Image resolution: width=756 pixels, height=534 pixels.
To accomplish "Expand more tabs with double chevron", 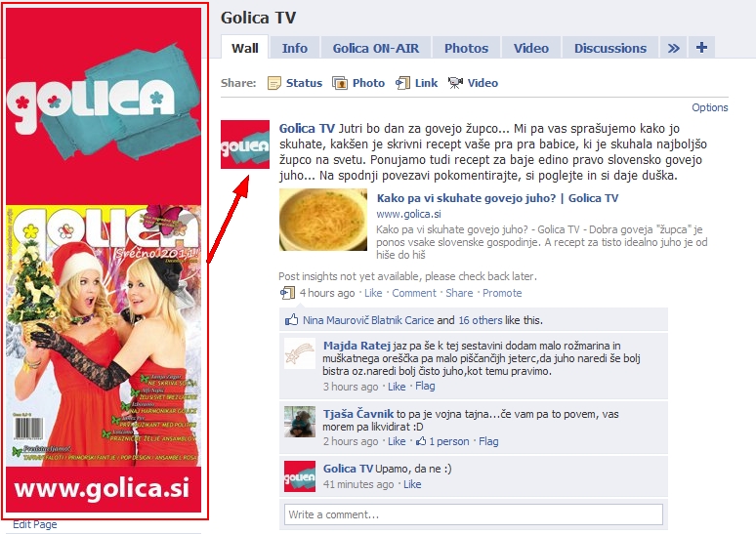I will pos(674,48).
